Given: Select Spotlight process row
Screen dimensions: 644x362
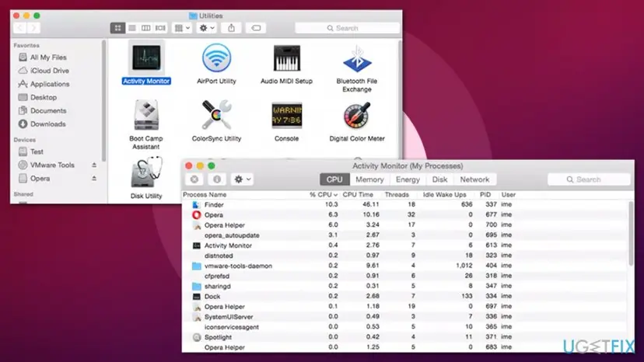Looking at the screenshot, I should (x=405, y=337).
